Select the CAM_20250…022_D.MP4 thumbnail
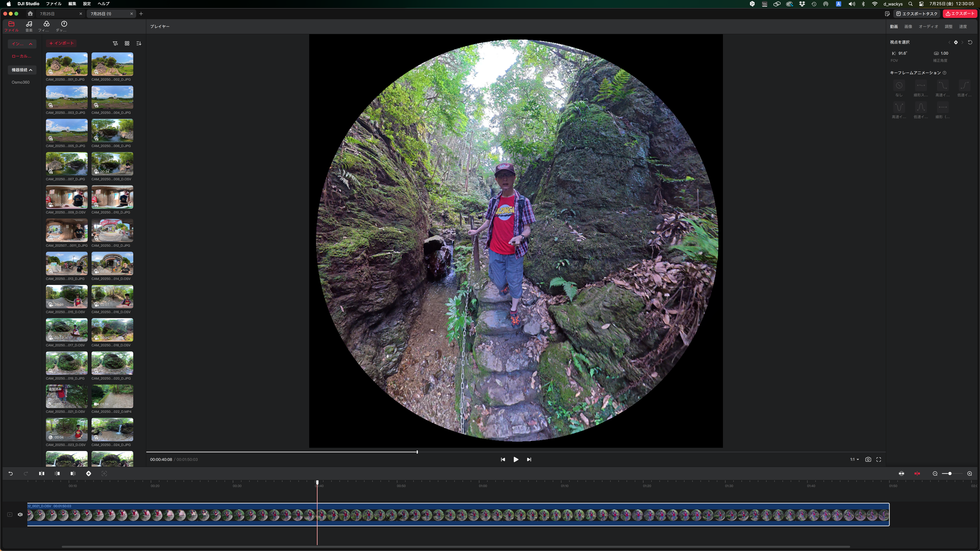 point(112,396)
